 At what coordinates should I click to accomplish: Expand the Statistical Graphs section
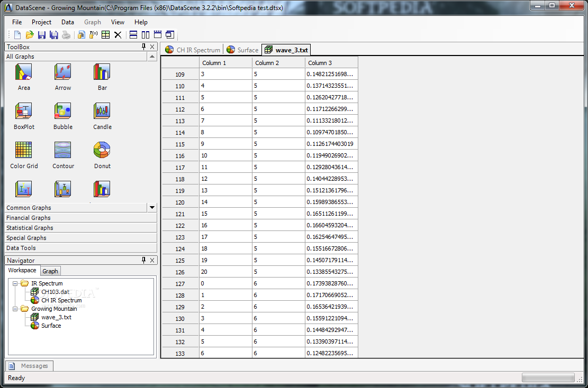click(x=80, y=228)
